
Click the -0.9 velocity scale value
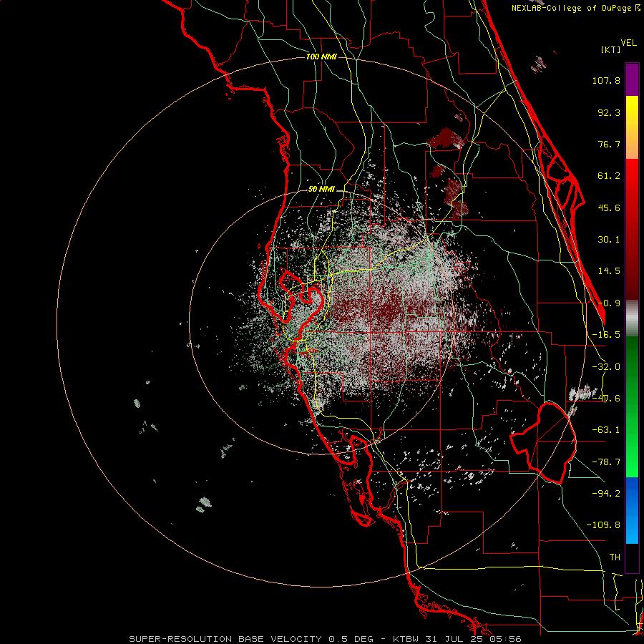click(609, 303)
